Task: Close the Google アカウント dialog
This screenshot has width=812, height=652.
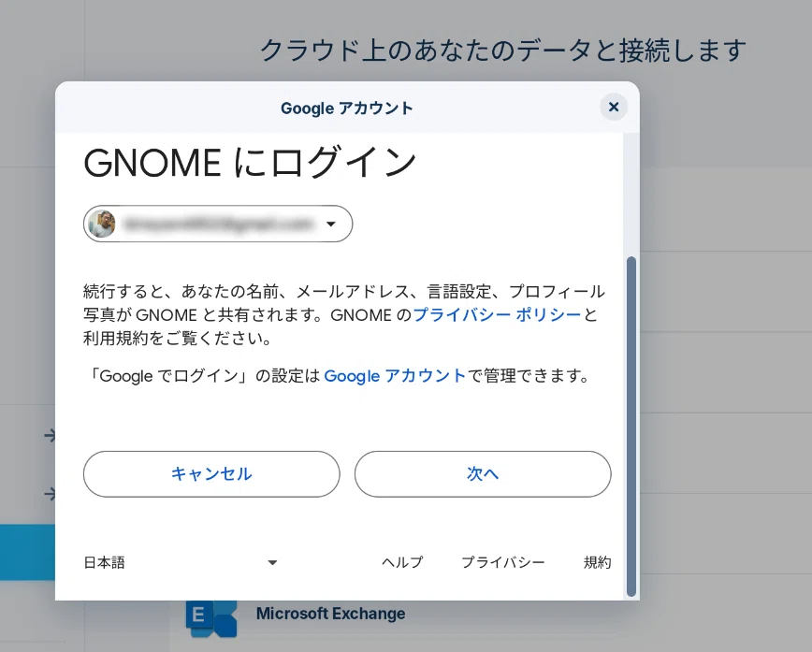Action: 614,108
